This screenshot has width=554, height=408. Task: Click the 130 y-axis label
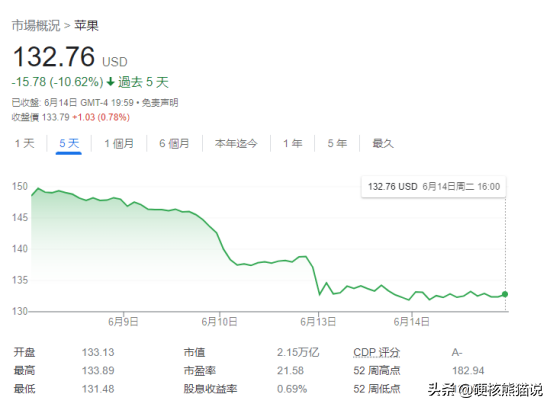click(x=20, y=311)
